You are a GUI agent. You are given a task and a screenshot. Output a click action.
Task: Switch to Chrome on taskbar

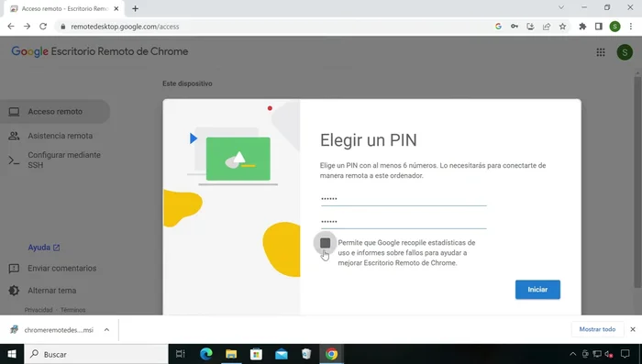pyautogui.click(x=332, y=354)
